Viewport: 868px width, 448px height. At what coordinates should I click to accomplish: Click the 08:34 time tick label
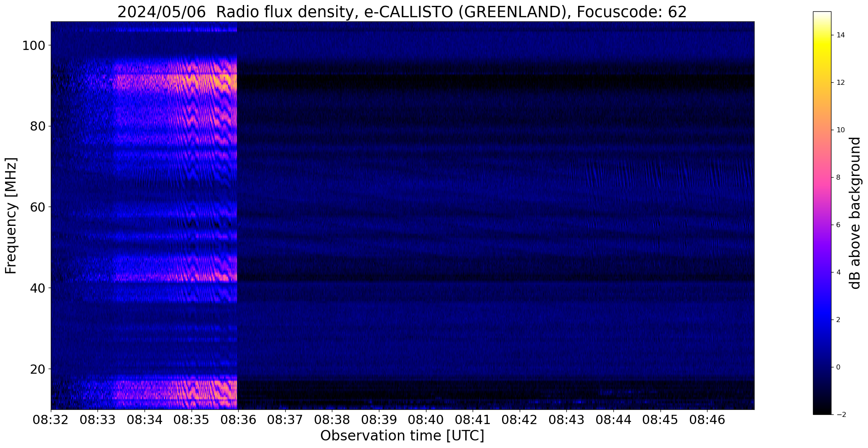pyautogui.click(x=145, y=420)
